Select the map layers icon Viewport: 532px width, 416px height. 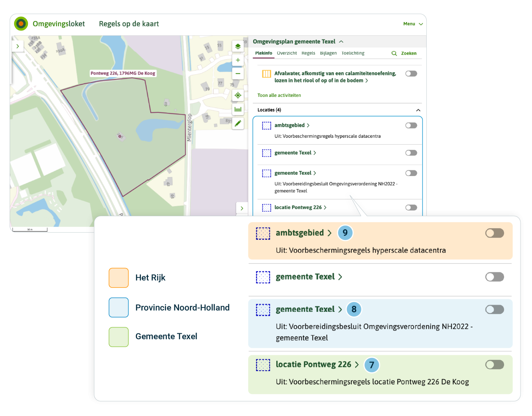[237, 47]
